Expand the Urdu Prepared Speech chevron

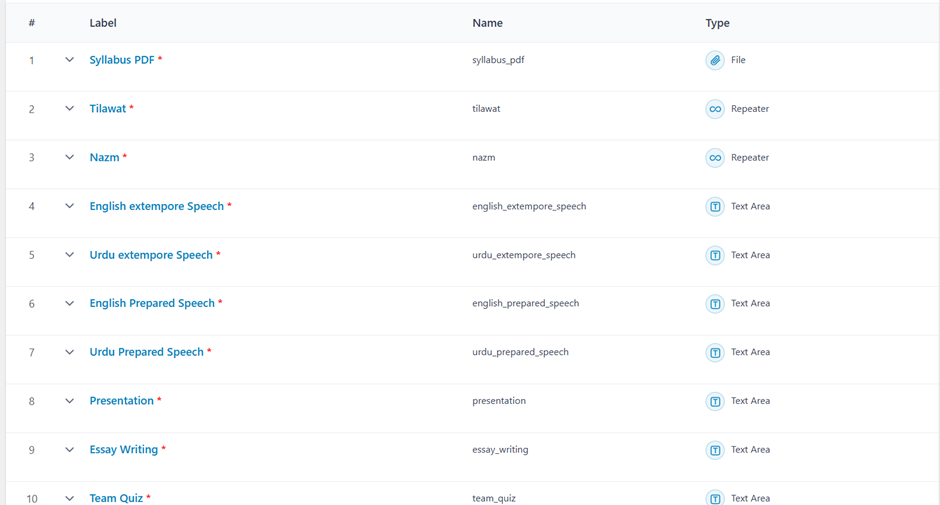click(69, 352)
